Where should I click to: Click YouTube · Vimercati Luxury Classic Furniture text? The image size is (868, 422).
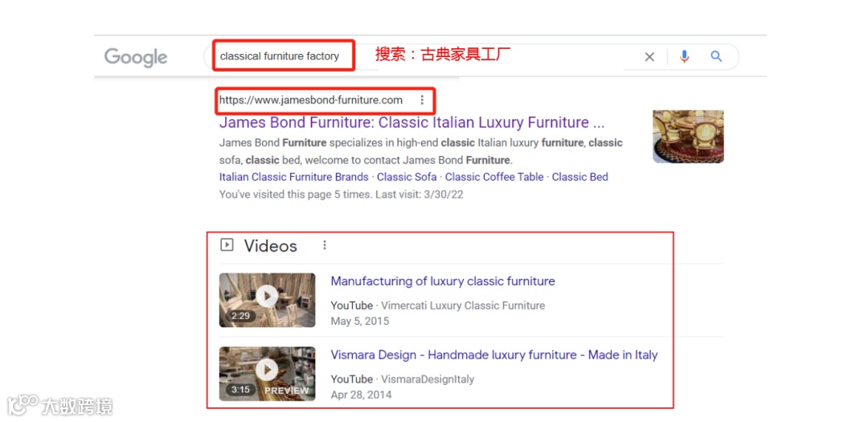click(437, 305)
